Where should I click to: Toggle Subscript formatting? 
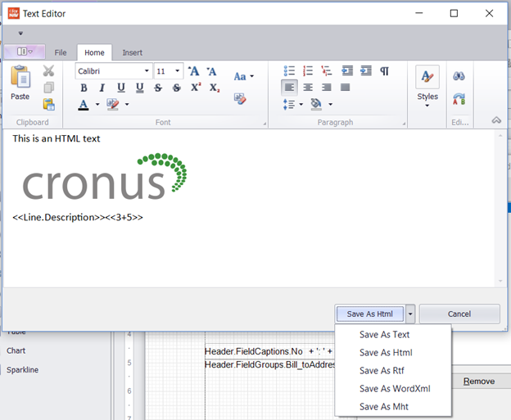[x=215, y=88]
